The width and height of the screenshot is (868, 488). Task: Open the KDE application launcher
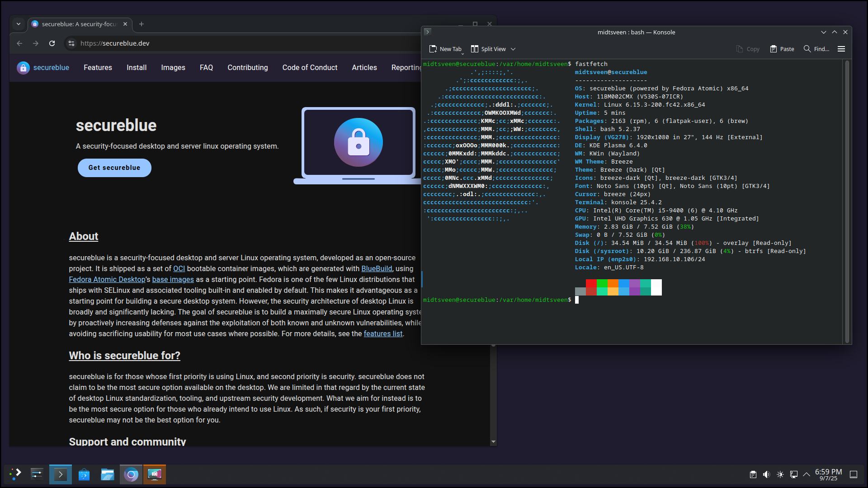tap(15, 474)
